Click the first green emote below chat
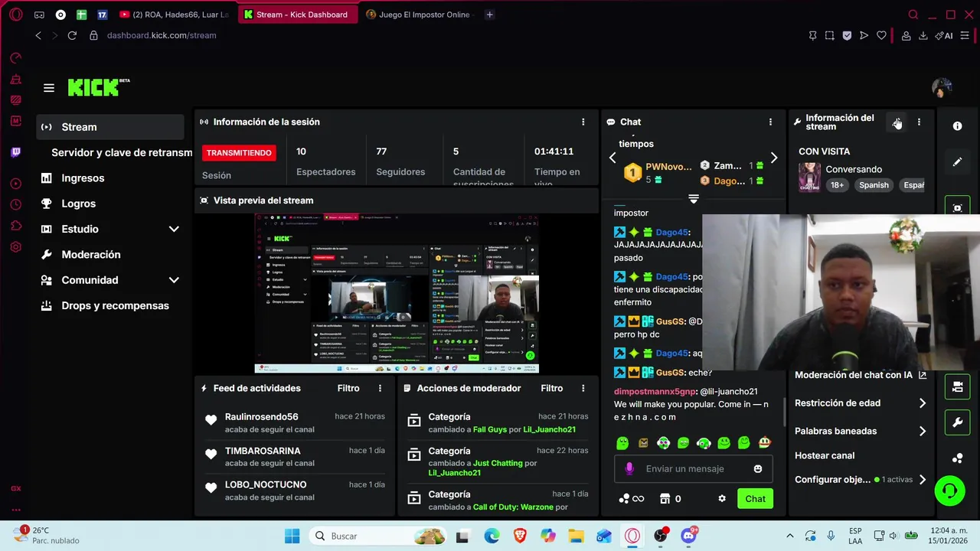This screenshot has width=980, height=551. coord(622,443)
